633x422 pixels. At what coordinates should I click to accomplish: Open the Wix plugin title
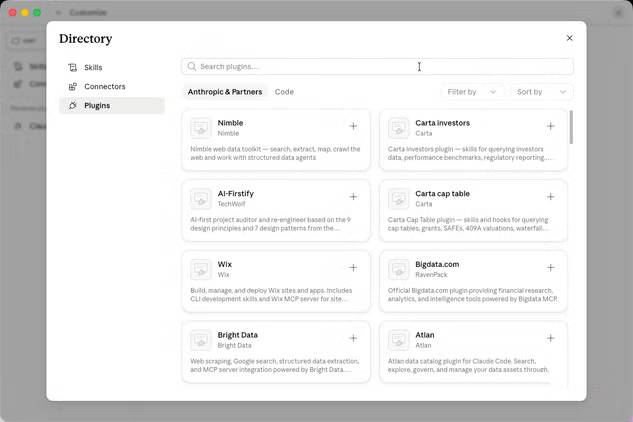coord(224,264)
